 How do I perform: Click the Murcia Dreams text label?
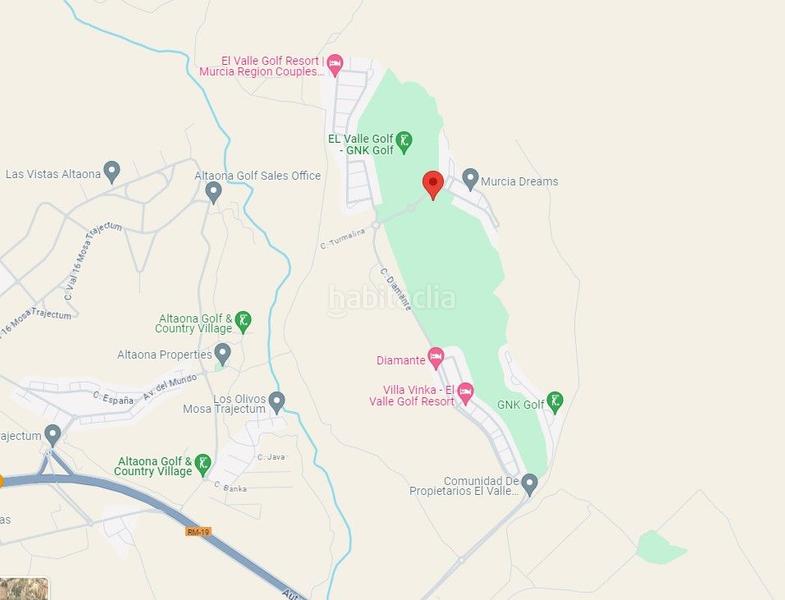click(x=520, y=181)
